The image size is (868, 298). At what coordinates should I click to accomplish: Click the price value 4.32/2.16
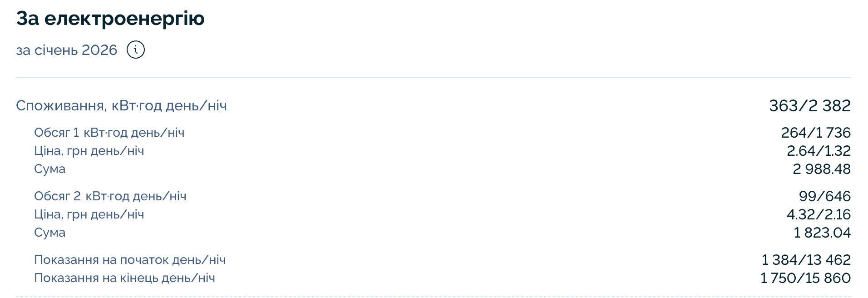819,214
